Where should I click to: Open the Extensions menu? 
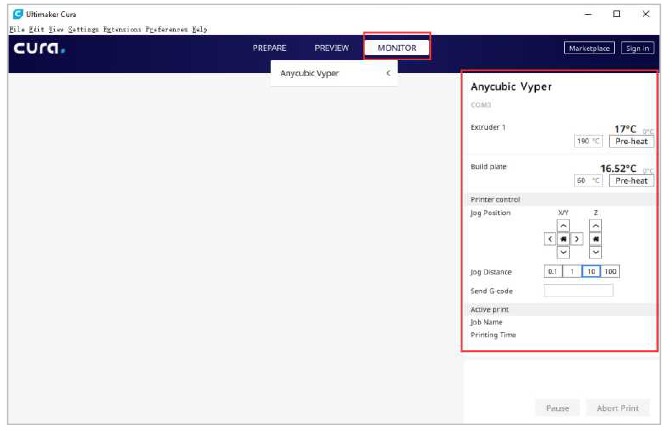122,29
